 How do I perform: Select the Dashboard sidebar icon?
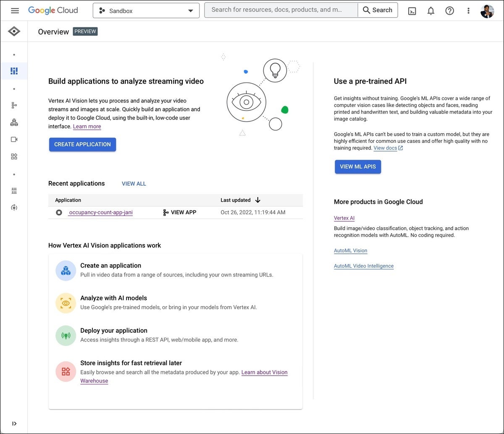(14, 71)
